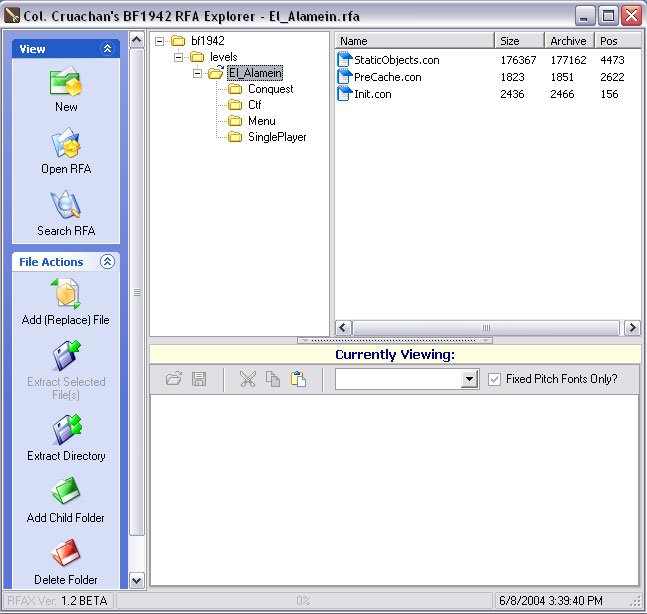Select the StaticObjects.con file name
The image size is (647, 614).
[397, 60]
